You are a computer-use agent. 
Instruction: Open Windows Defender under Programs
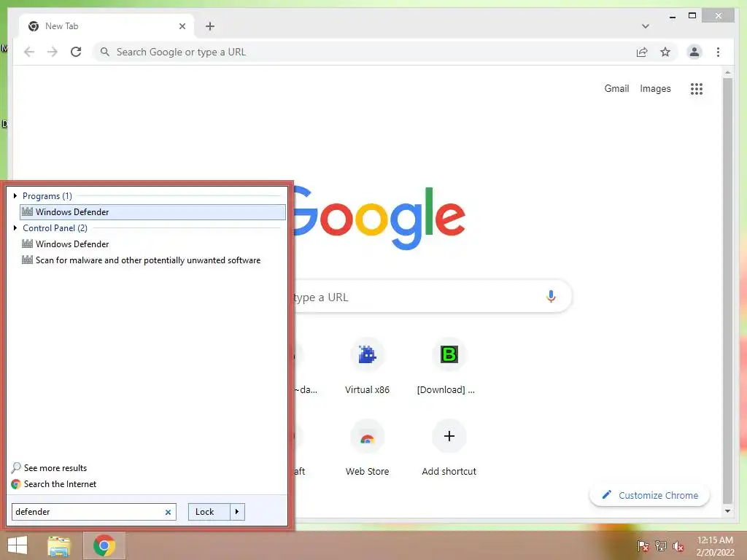pos(152,212)
